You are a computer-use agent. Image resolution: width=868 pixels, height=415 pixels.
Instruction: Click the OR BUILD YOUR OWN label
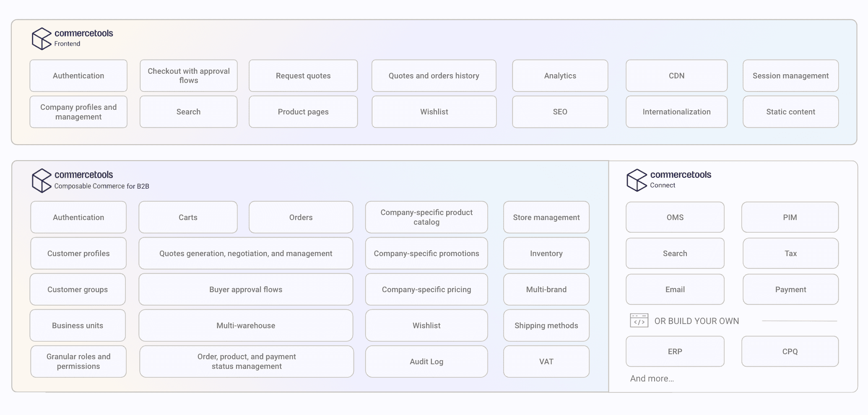tap(696, 321)
